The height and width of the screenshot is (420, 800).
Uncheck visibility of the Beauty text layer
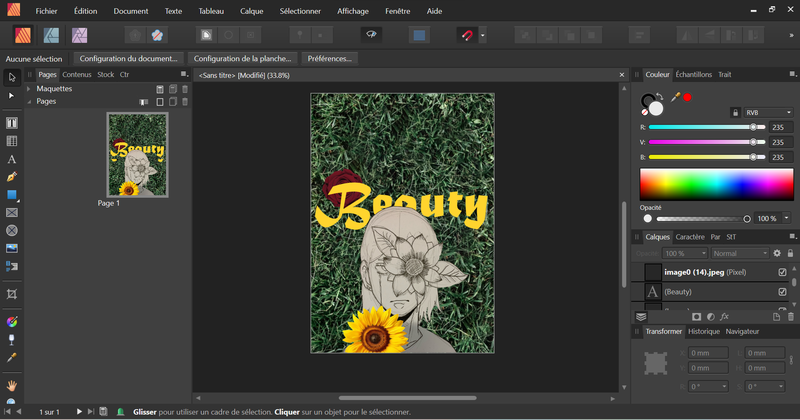coord(782,291)
